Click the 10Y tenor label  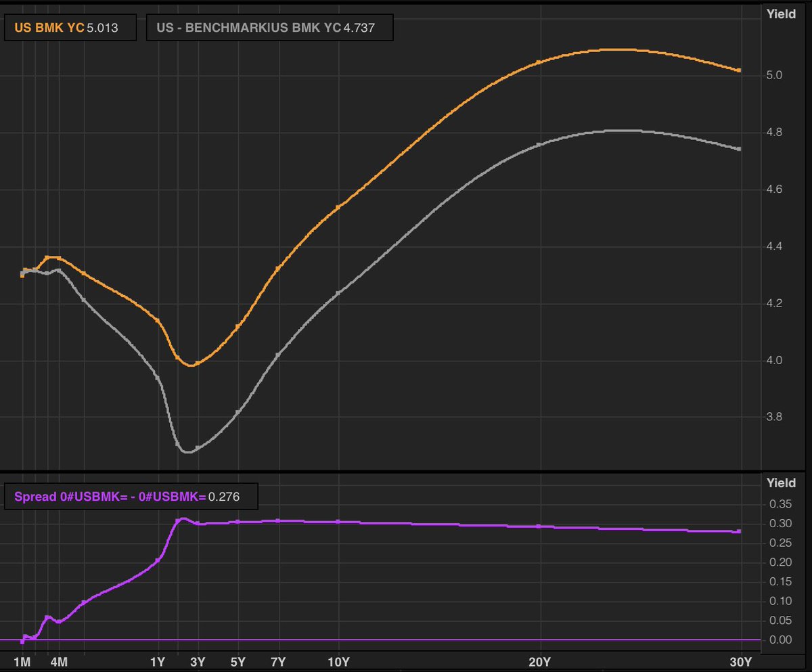(338, 662)
